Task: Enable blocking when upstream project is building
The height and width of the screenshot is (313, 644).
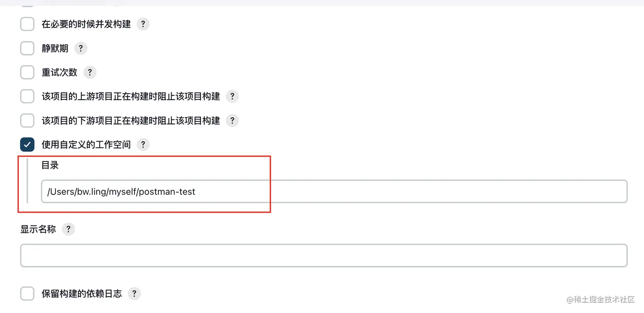Action: click(27, 97)
